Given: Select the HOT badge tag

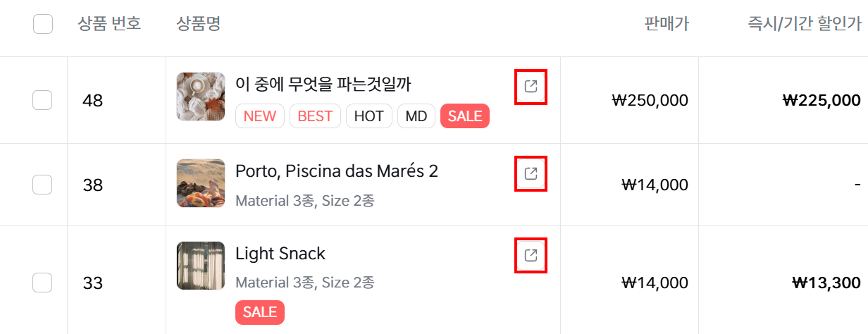Looking at the screenshot, I should click(x=369, y=116).
